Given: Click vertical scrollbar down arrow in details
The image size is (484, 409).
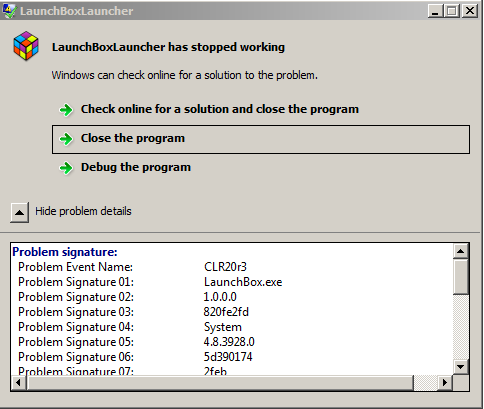Looking at the screenshot, I should (461, 367).
